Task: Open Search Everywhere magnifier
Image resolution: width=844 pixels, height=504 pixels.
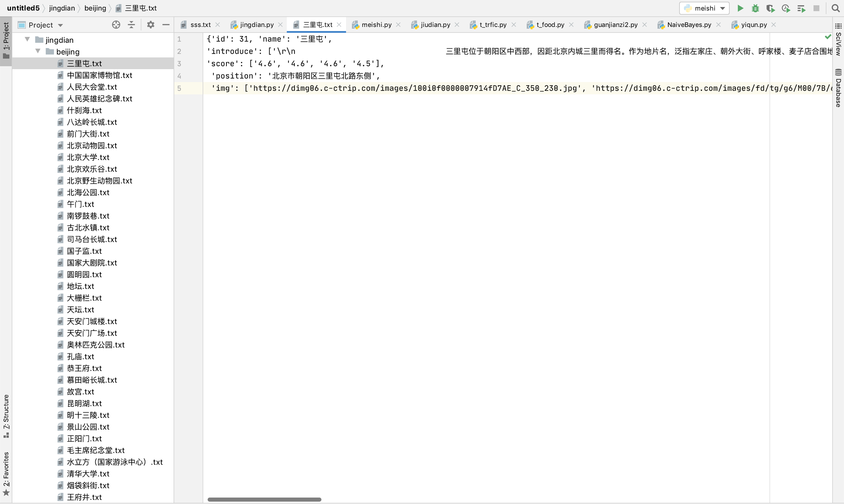Action: [x=835, y=8]
